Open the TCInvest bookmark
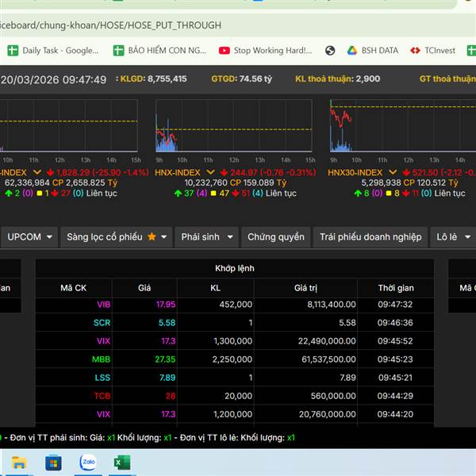Screen dimensions: 476x476 (432, 51)
